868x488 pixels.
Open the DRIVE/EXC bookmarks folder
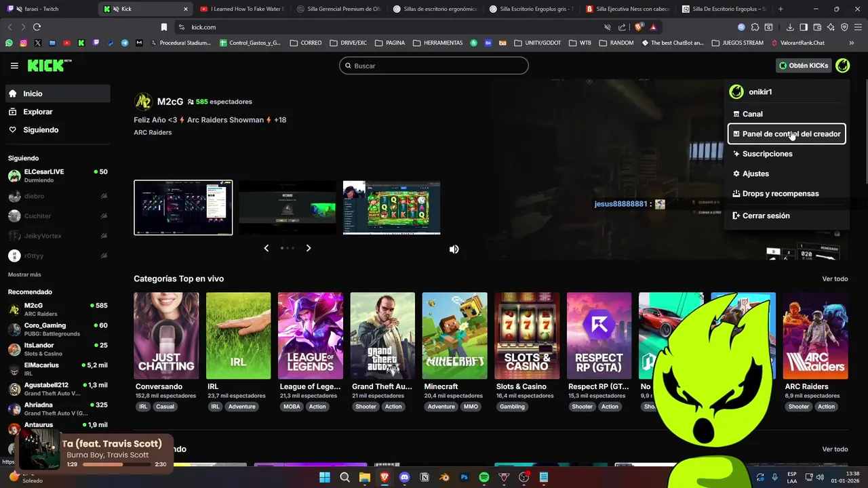point(348,43)
